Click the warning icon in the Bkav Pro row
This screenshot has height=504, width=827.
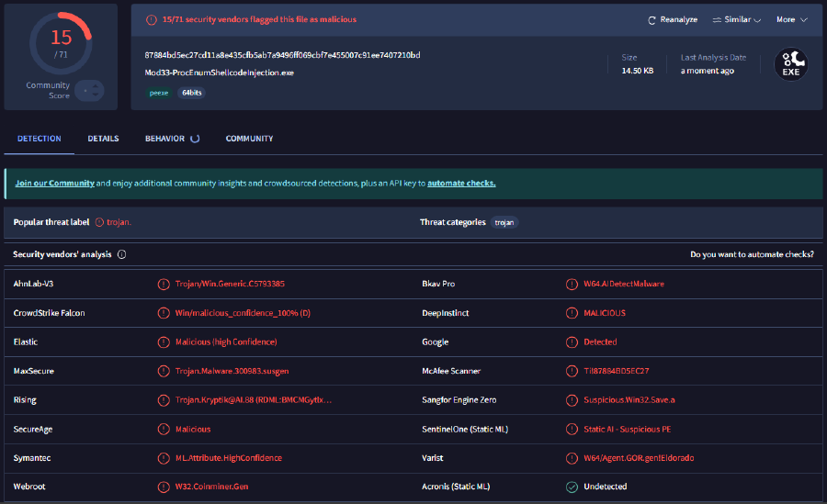click(572, 285)
